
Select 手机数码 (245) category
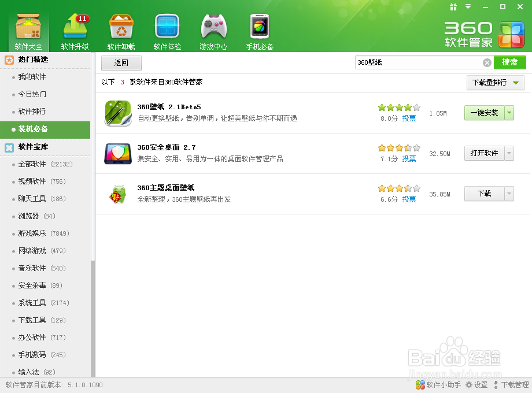42,354
